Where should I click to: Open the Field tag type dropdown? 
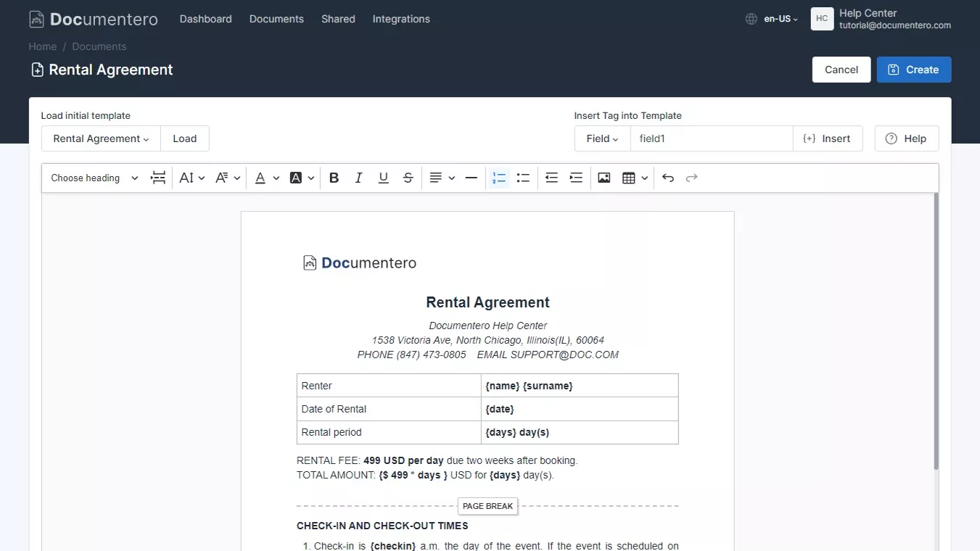pyautogui.click(x=602, y=138)
